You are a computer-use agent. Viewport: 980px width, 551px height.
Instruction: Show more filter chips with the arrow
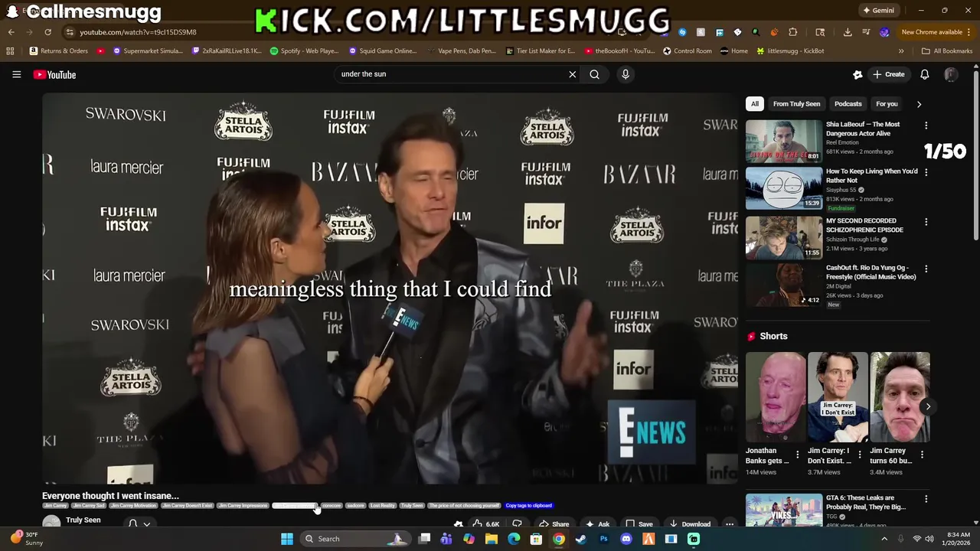coord(919,104)
